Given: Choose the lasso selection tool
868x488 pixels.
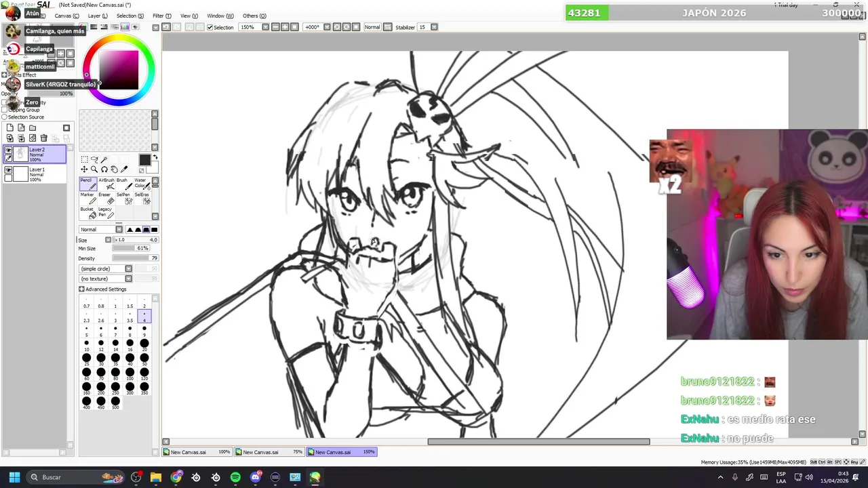Looking at the screenshot, I should pyautogui.click(x=94, y=159).
